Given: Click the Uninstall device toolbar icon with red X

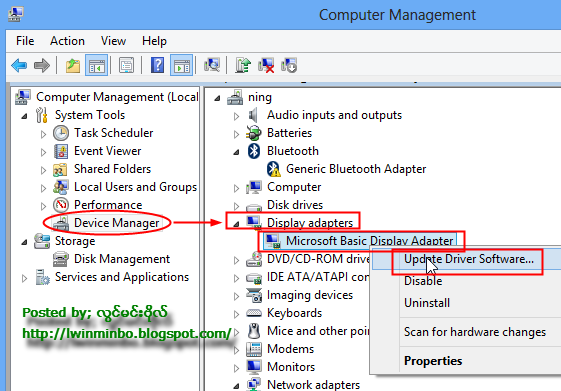Looking at the screenshot, I should [x=266, y=65].
